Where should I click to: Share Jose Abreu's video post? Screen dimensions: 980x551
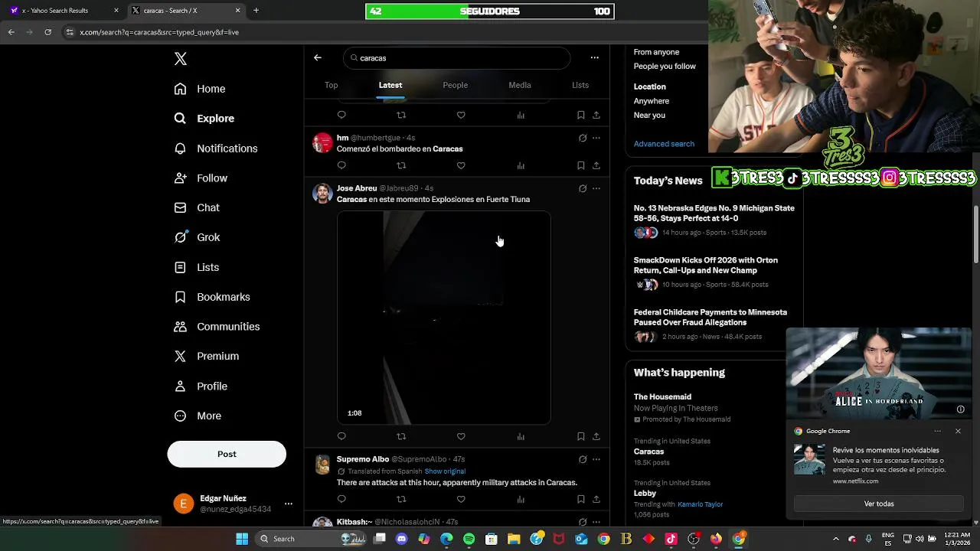pyautogui.click(x=596, y=436)
